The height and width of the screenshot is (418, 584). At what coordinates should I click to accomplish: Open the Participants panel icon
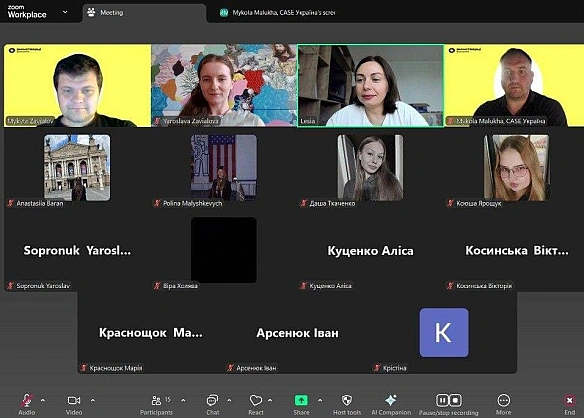pos(156,400)
